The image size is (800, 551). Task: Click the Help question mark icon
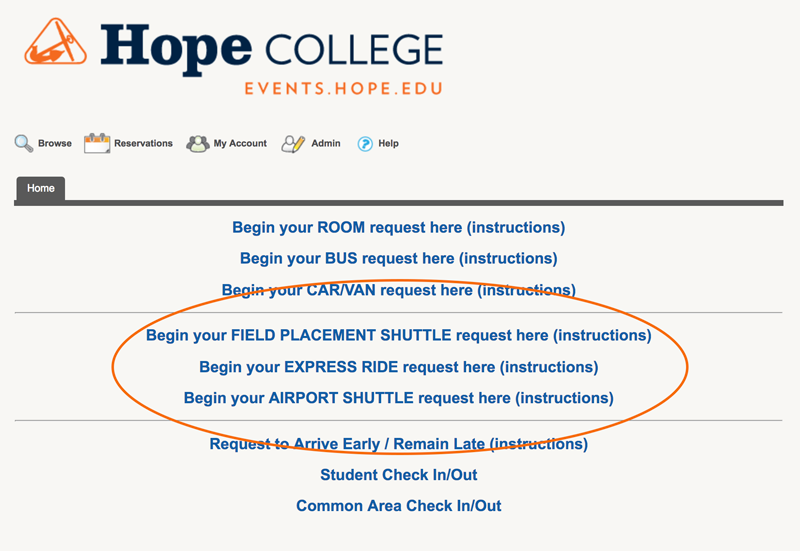tap(365, 143)
